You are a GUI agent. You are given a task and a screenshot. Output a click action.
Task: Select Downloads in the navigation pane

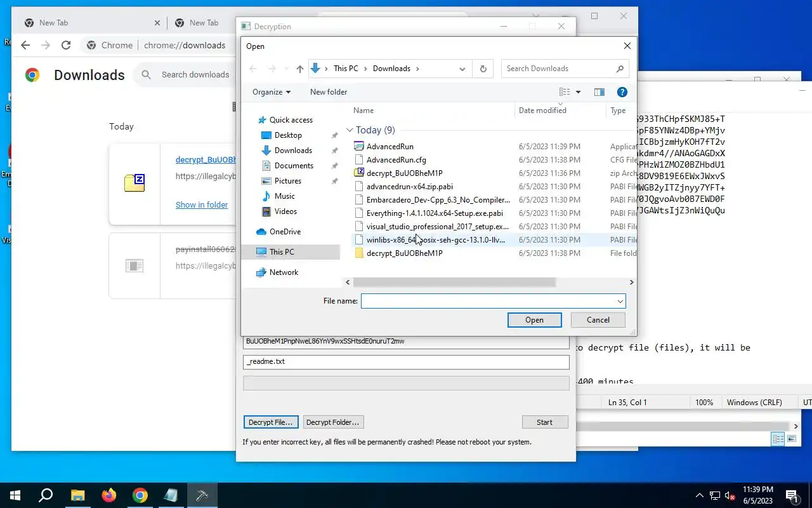click(x=293, y=150)
